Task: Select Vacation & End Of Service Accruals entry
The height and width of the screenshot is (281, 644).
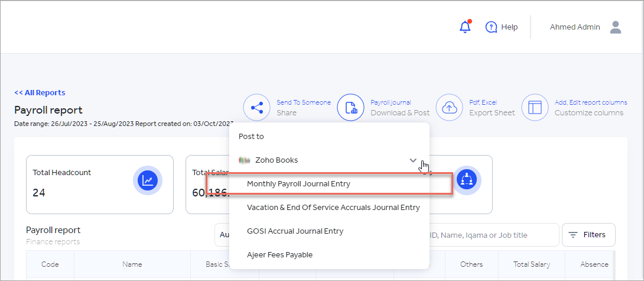Action: coord(333,208)
